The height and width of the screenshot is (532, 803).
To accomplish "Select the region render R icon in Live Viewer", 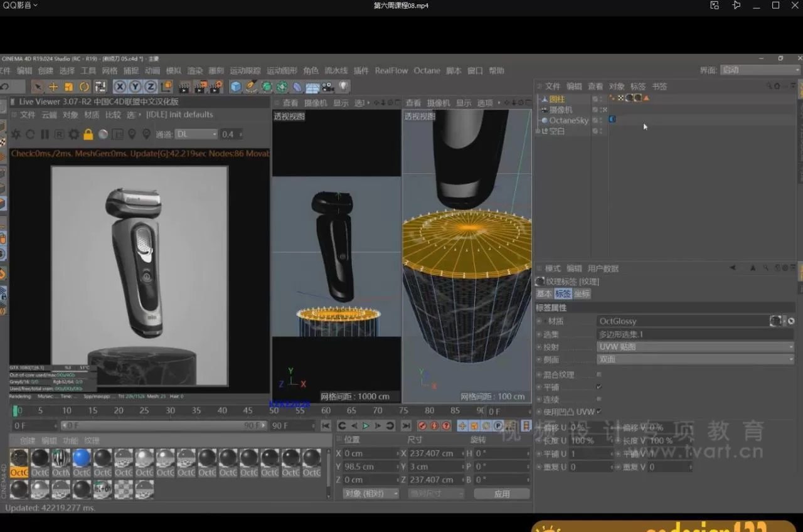I will click(x=58, y=134).
